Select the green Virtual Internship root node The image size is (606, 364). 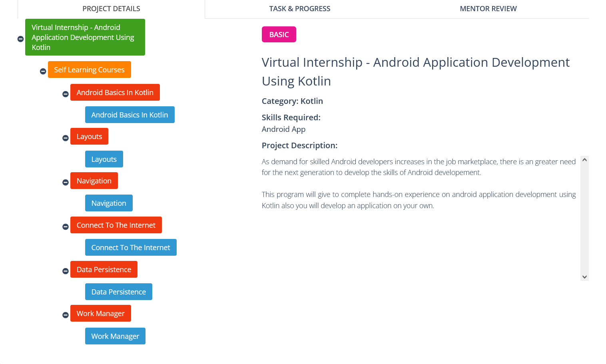pyautogui.click(x=85, y=37)
